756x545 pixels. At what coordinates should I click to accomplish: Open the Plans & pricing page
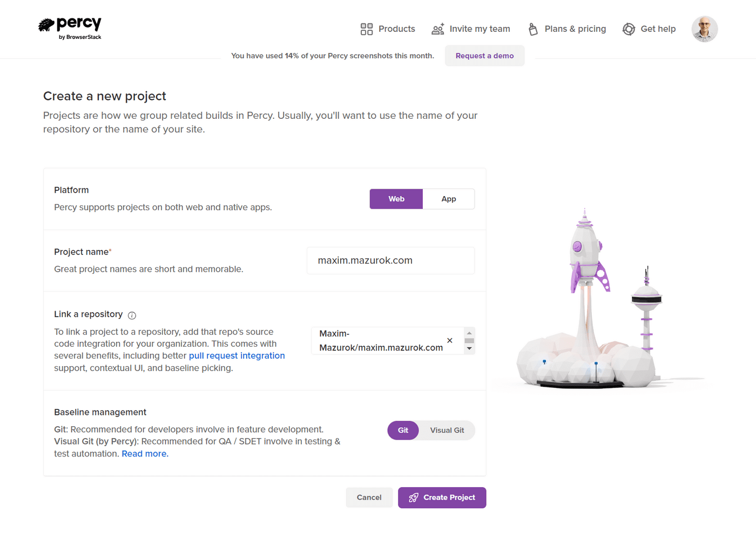tap(575, 29)
